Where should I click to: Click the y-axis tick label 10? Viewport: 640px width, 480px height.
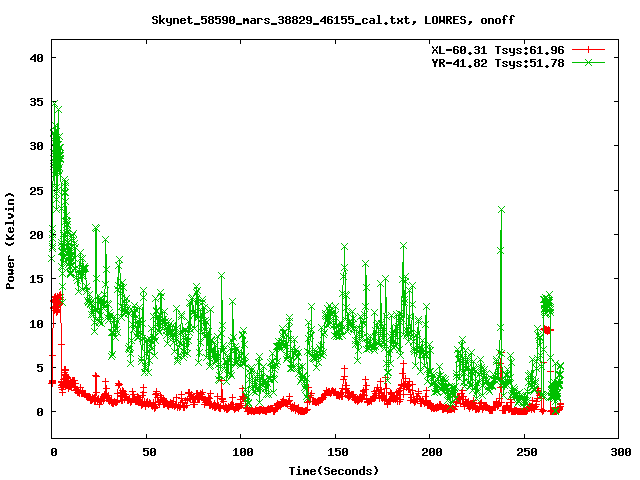(37, 324)
